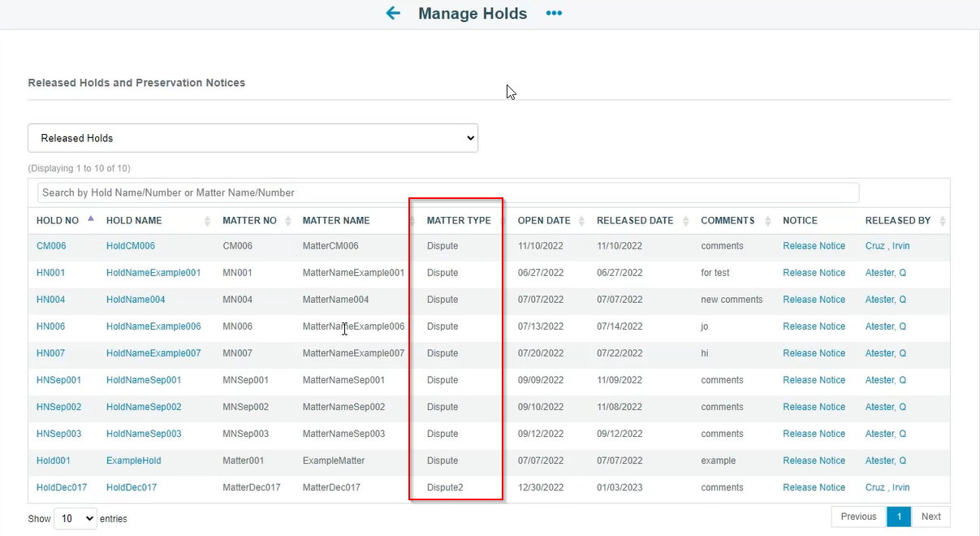Select the 12/30/2022 open date cell
980x536 pixels.
tap(541, 487)
